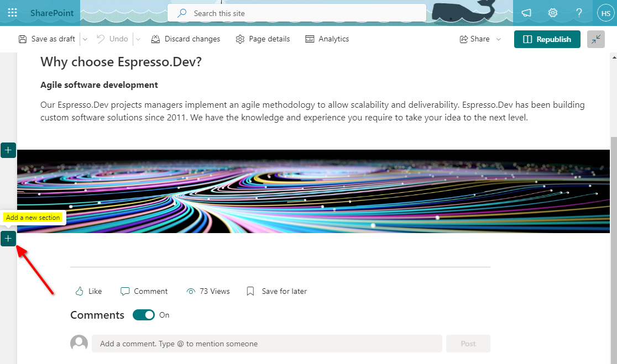This screenshot has height=364, width=617.
Task: Click the Undo button
Action: [x=113, y=39]
